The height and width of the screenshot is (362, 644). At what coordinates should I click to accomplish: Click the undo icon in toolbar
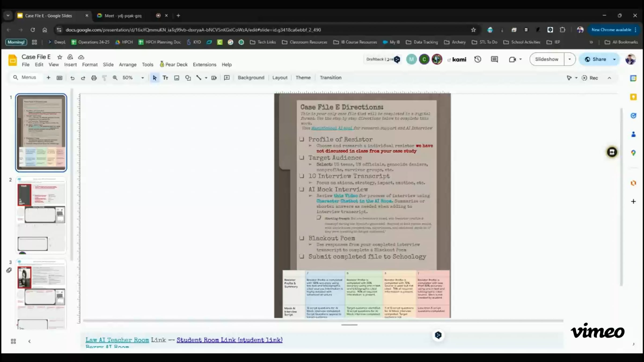tap(72, 78)
